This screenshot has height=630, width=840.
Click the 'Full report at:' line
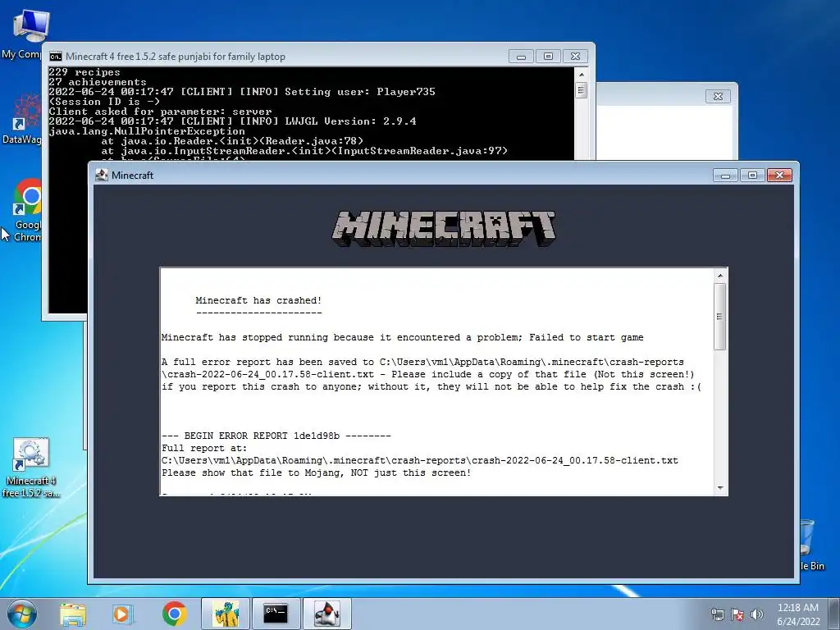pyautogui.click(x=204, y=448)
